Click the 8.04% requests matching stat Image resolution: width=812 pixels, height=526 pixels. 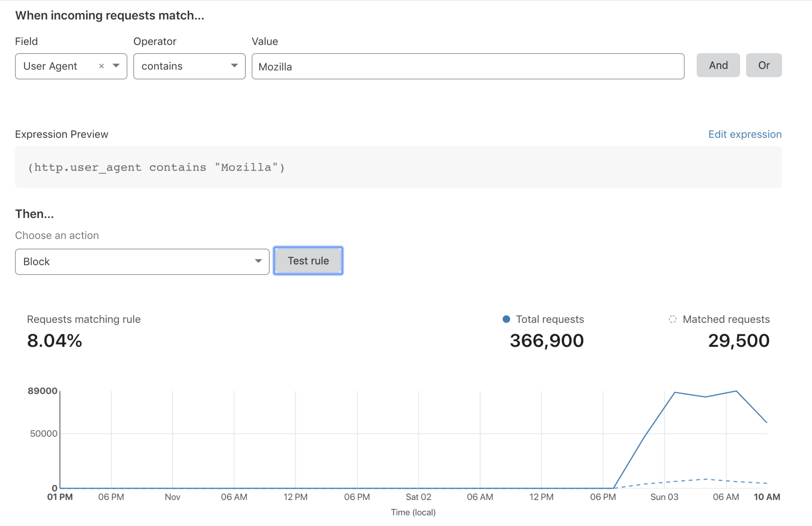click(x=54, y=340)
